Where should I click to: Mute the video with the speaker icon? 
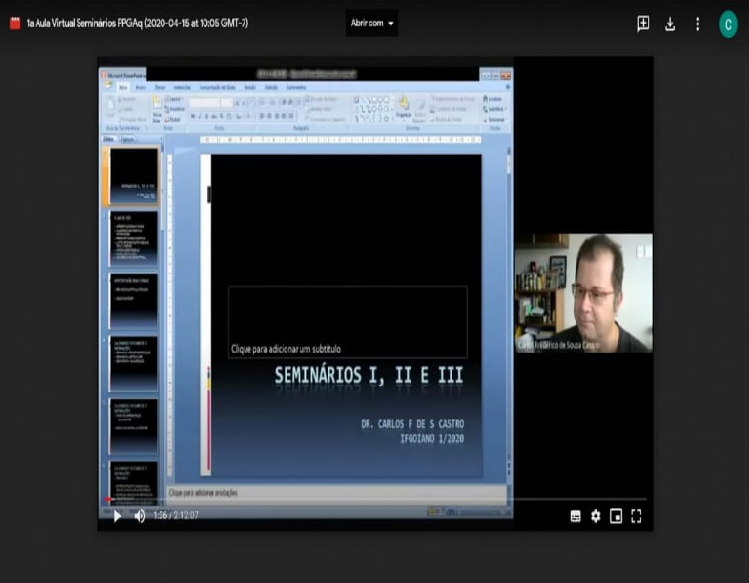(140, 516)
